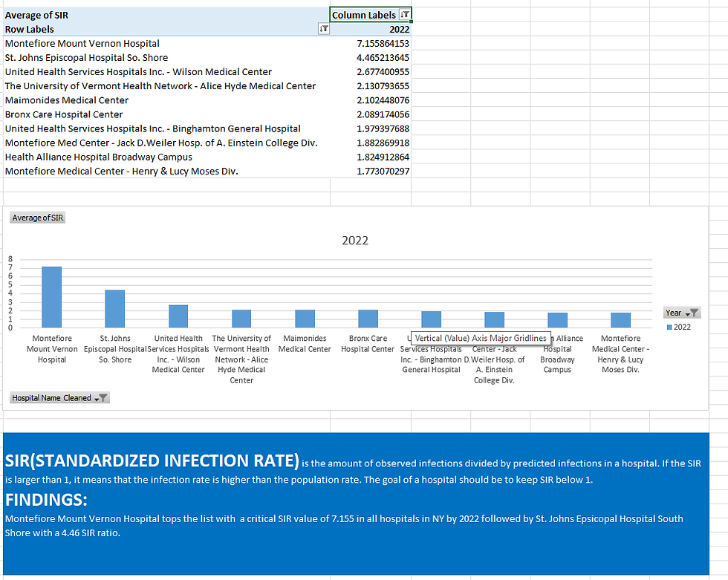Viewport: 728px width, 580px height.
Task: Select the Henry & Lucy Moses Div. row label
Action: click(166, 172)
